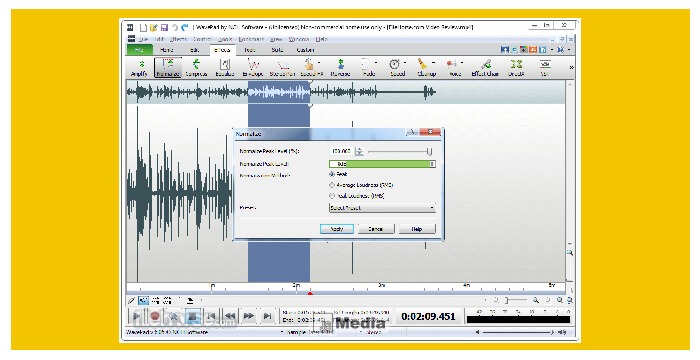
Task: Switch to the Home tab
Action: coord(167,50)
